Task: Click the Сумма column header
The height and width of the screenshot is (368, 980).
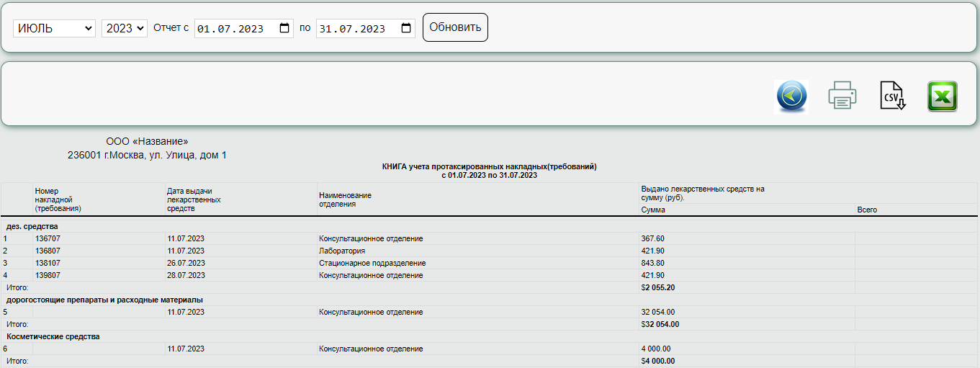Action: tap(653, 210)
